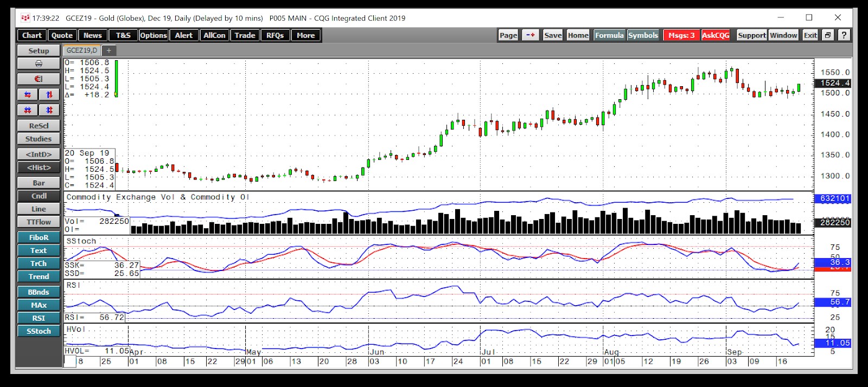Image resolution: width=868 pixels, height=387 pixels.
Task: Toggle the Hist historical mode button
Action: (39, 167)
